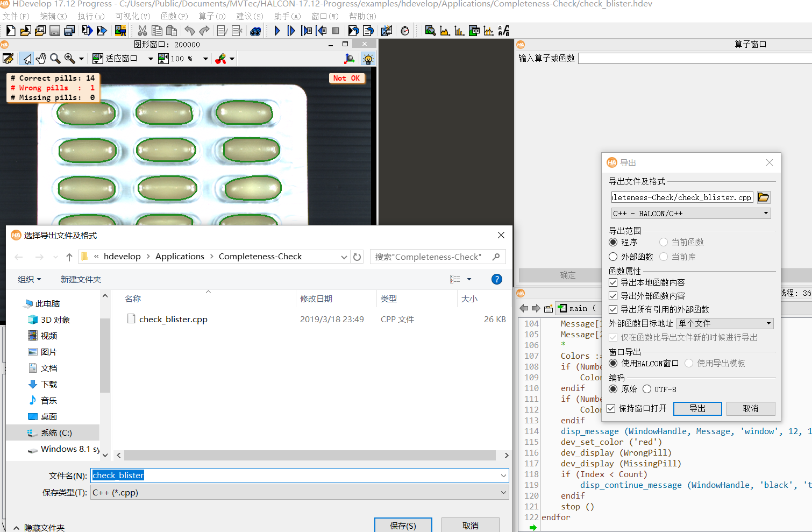
Task: Click the 新建文件夹 new folder button
Action: (x=81, y=279)
